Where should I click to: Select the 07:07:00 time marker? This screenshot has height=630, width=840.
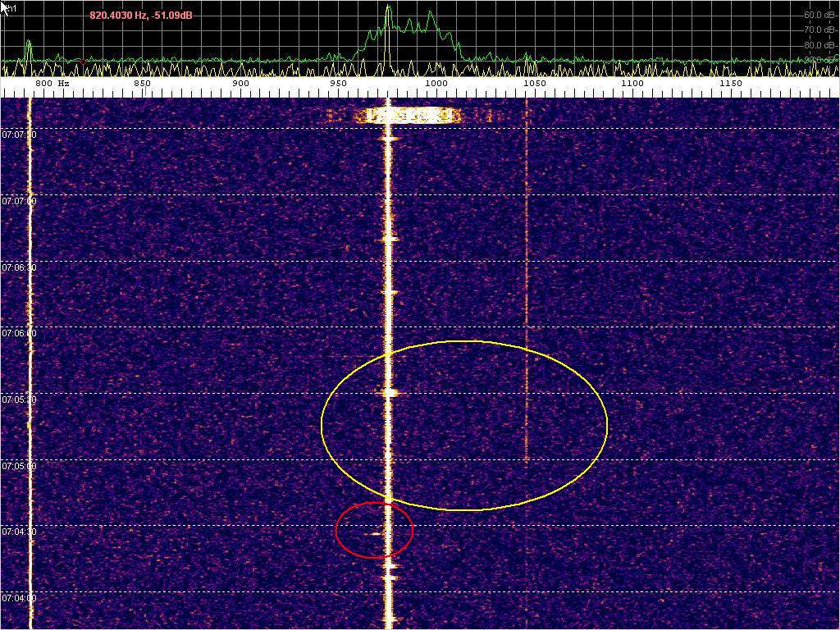coord(19,200)
